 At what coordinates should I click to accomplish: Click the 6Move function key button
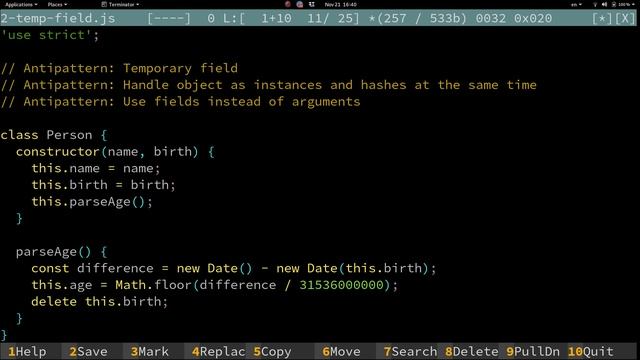pyautogui.click(x=342, y=351)
